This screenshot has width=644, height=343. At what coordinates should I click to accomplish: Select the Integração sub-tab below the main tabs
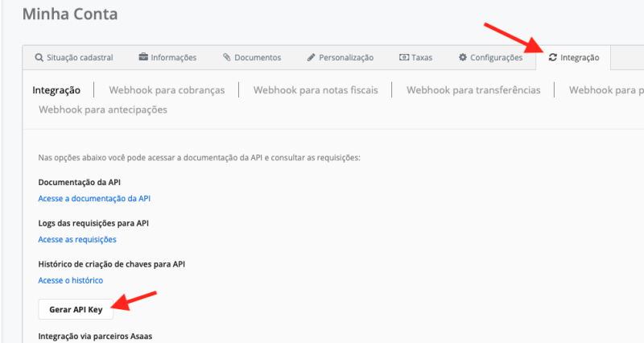(x=56, y=90)
